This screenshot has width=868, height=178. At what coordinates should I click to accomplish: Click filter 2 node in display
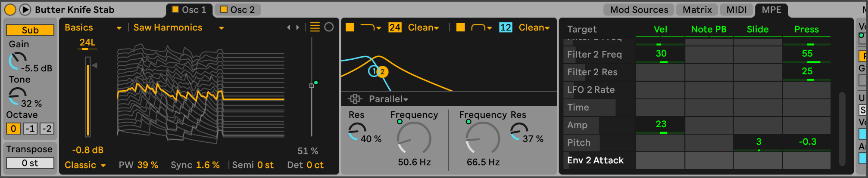click(x=383, y=72)
